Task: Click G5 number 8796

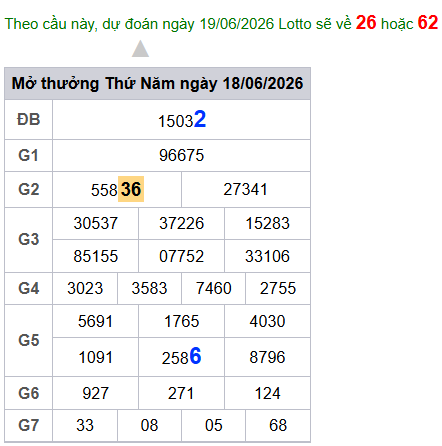Action: pos(267,357)
